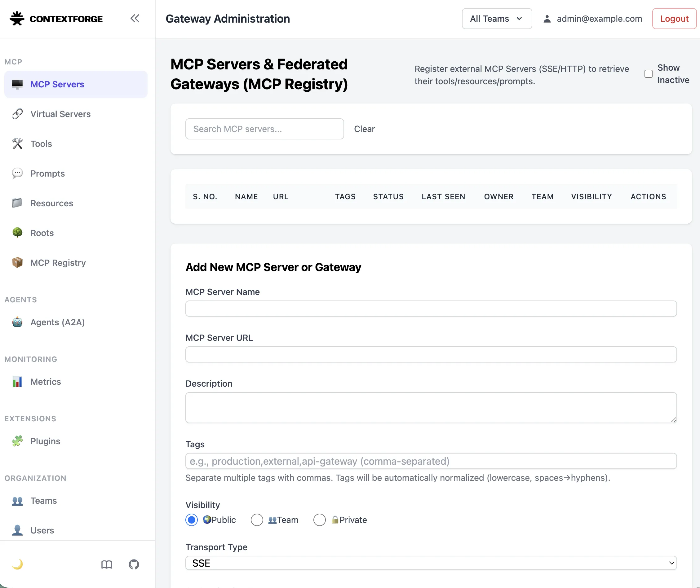The width and height of the screenshot is (700, 588).
Task: Click the Logout button
Action: click(x=674, y=19)
